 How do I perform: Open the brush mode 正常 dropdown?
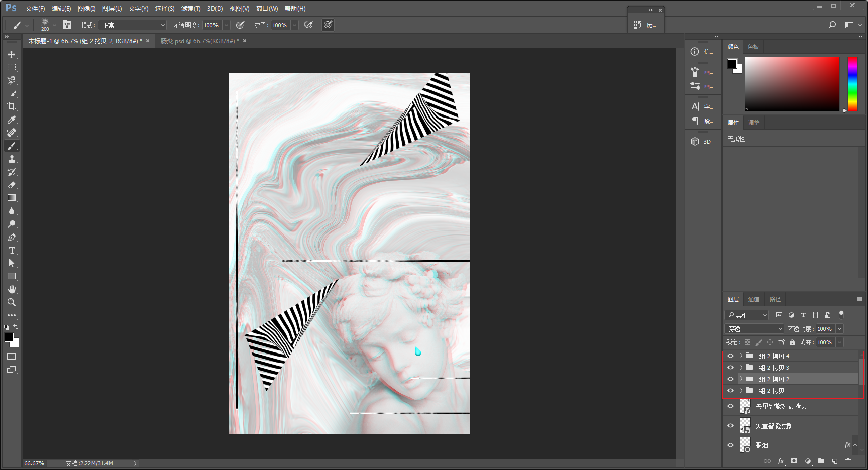[x=132, y=25]
